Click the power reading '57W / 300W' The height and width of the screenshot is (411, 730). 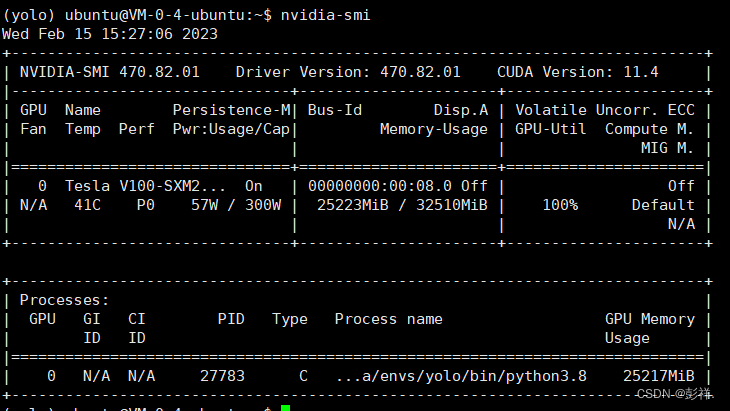coord(236,205)
